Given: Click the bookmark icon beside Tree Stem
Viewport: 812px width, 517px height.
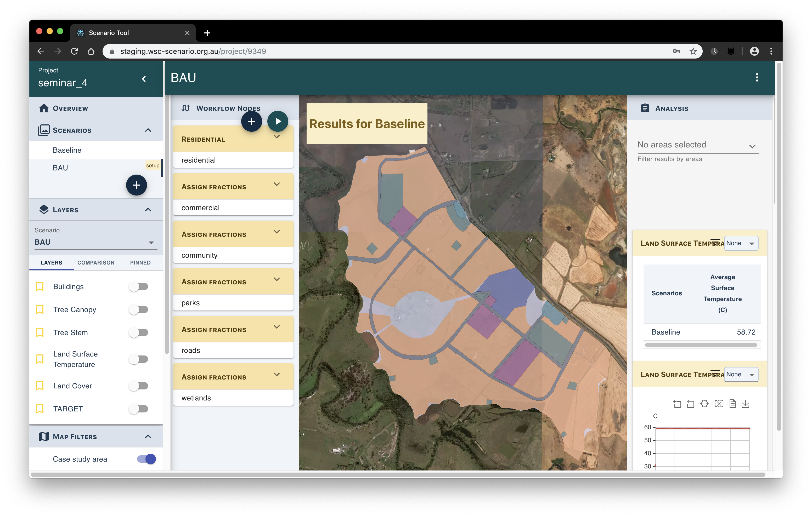Looking at the screenshot, I should (40, 332).
